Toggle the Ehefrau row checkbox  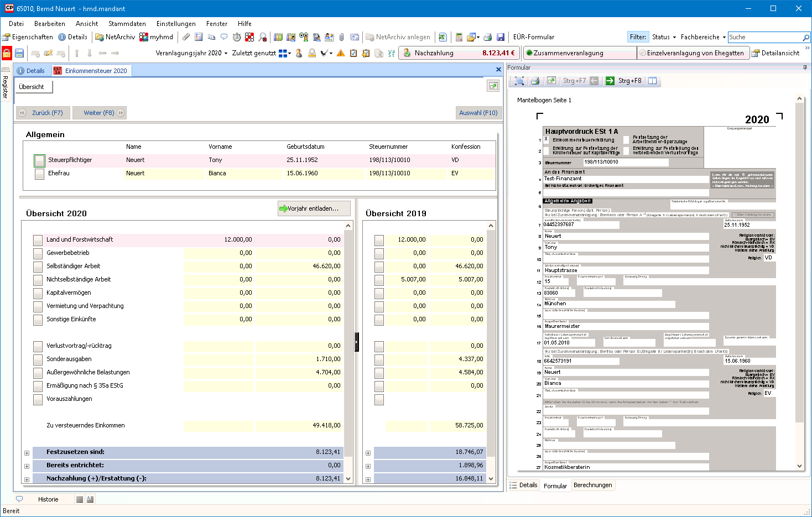tap(39, 174)
